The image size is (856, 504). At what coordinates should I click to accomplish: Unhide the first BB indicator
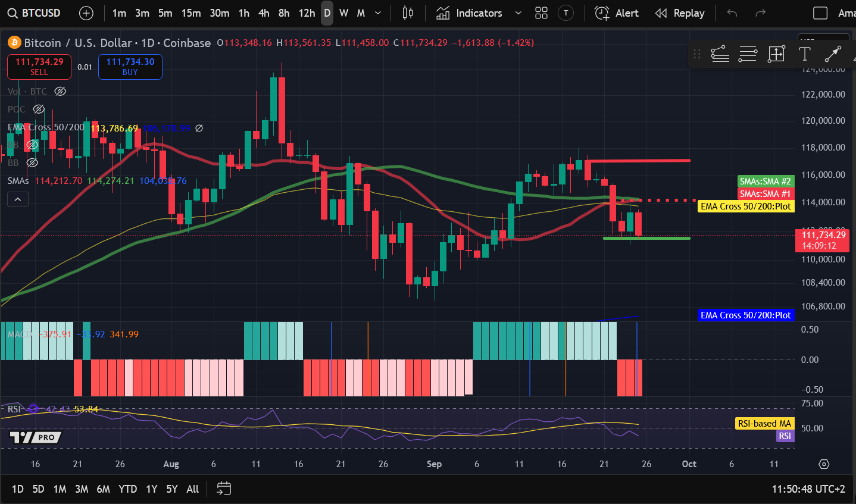tap(32, 145)
